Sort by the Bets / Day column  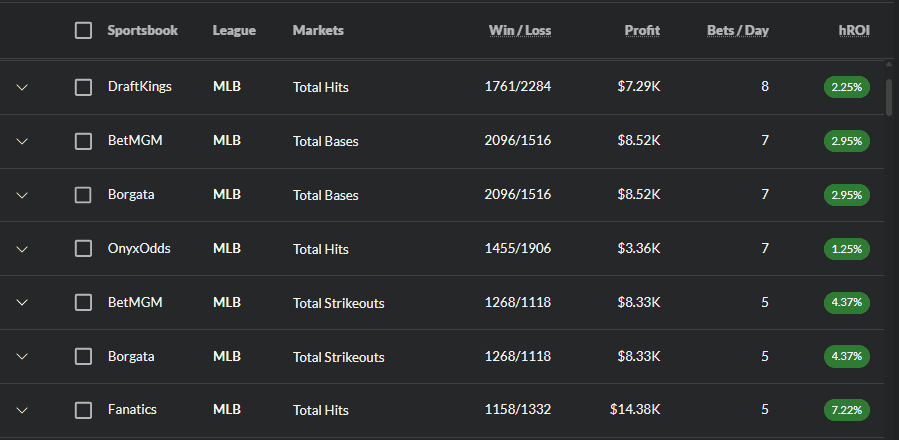coord(737,30)
